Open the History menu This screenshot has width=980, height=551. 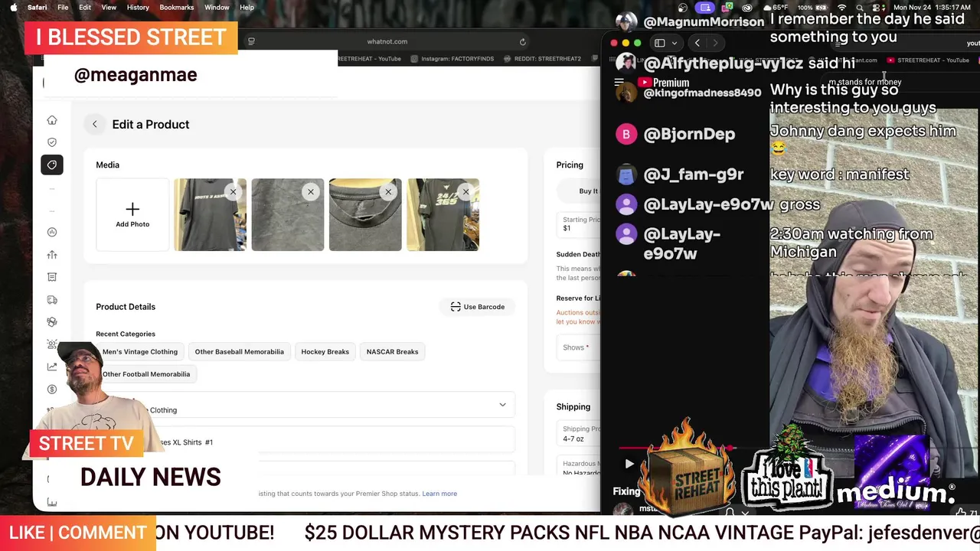(138, 7)
